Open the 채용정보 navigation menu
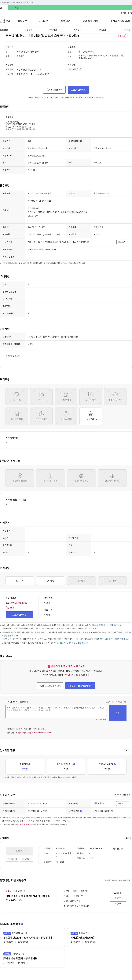Image resolution: width=132 pixels, height=980 pixels. click(x=22, y=21)
